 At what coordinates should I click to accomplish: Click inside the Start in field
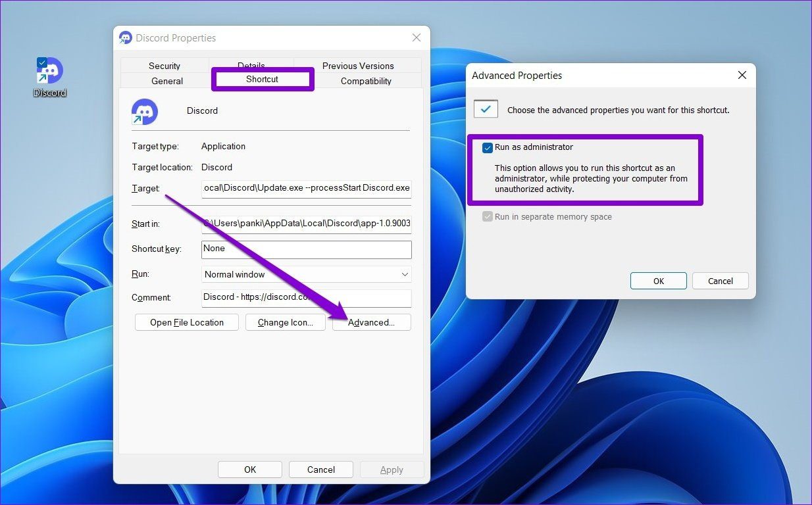pos(307,224)
